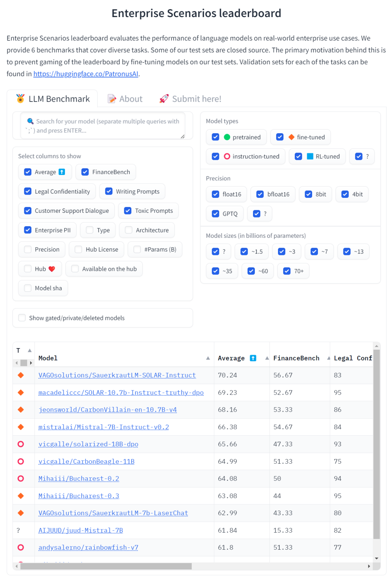Switch to the About tab
The height and width of the screenshot is (578, 392).
click(x=126, y=99)
